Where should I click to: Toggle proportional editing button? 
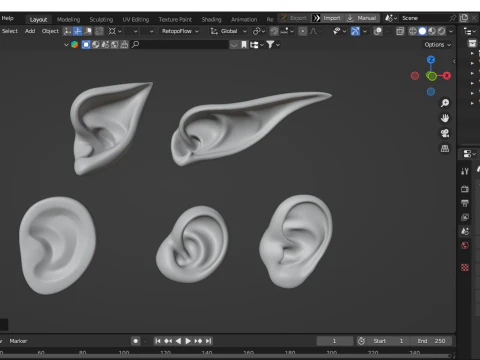pos(302,31)
